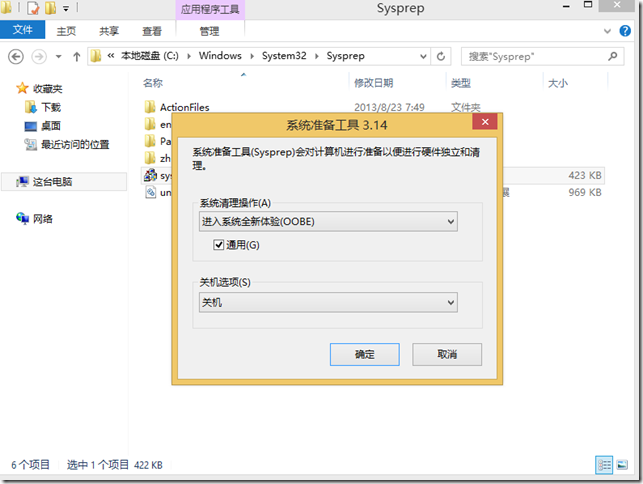Open 最近访问的位置 in navigation pane
The image size is (643, 484).
pyautogui.click(x=75, y=144)
